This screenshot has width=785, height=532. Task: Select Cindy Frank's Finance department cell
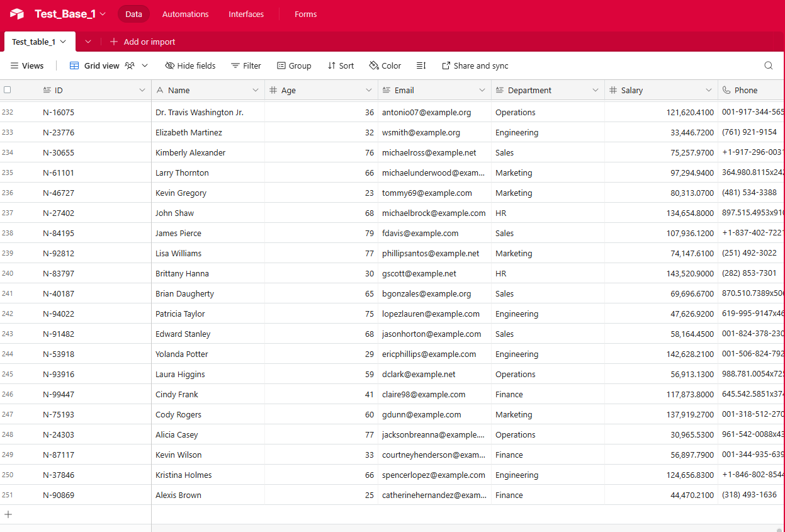tap(548, 394)
